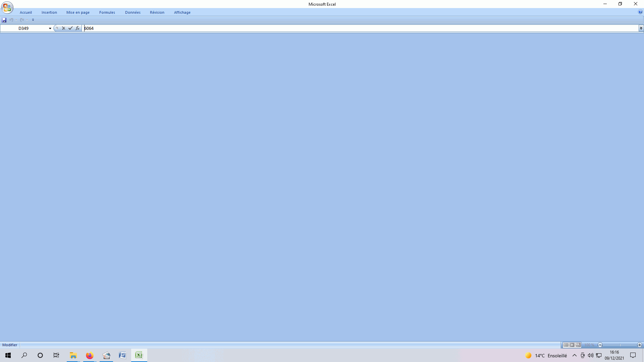Screen dimensions: 644x362
Task: Zoom out with the minus button
Action: [600, 345]
